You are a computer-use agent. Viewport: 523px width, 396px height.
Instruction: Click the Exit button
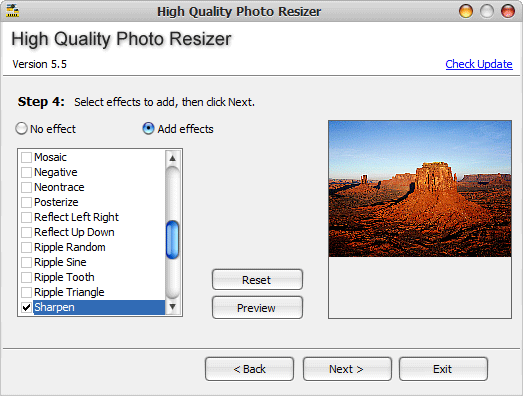click(x=443, y=369)
